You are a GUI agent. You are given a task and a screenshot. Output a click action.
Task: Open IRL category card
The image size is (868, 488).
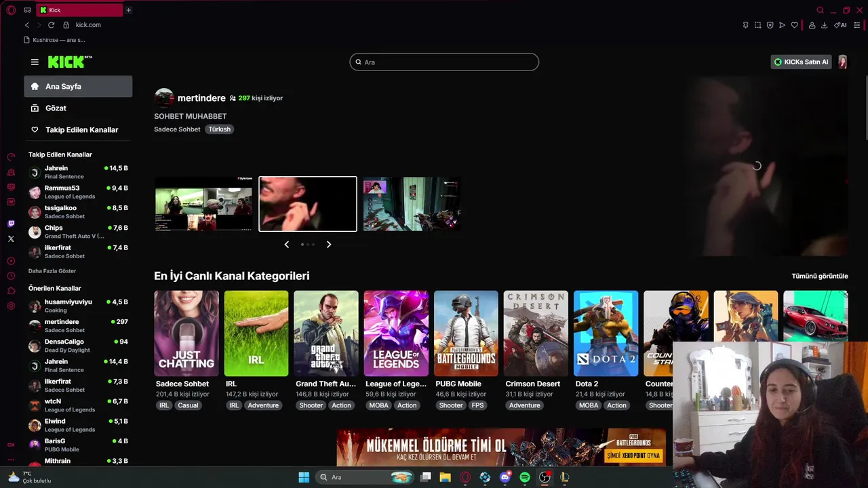[256, 333]
